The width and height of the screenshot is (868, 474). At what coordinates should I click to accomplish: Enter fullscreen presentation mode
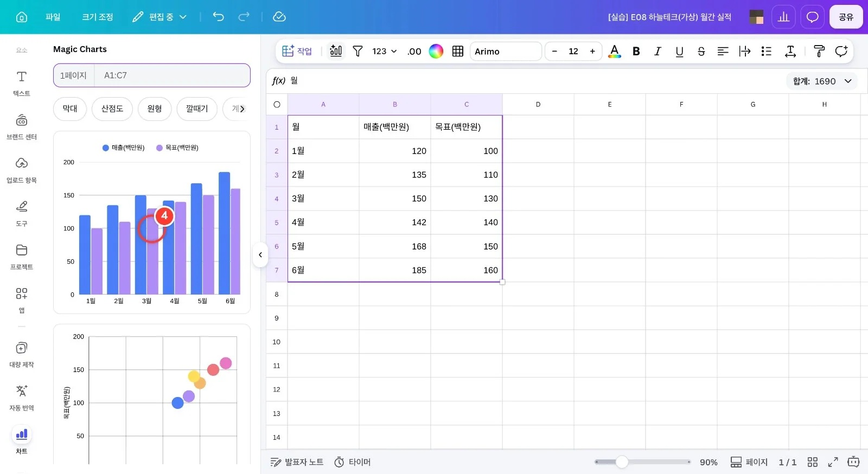(x=833, y=462)
